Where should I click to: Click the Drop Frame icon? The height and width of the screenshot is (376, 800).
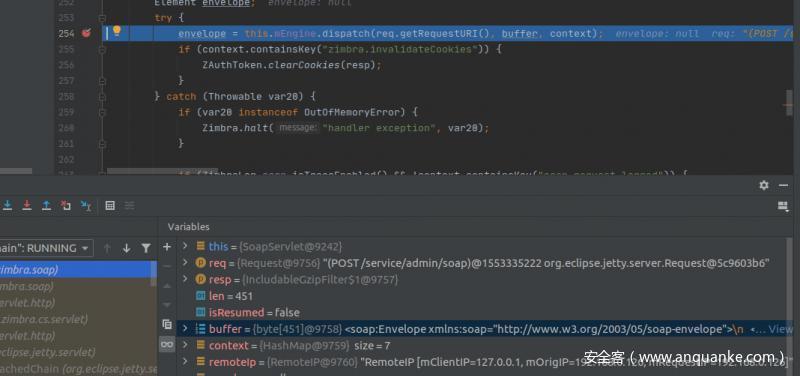(x=66, y=205)
